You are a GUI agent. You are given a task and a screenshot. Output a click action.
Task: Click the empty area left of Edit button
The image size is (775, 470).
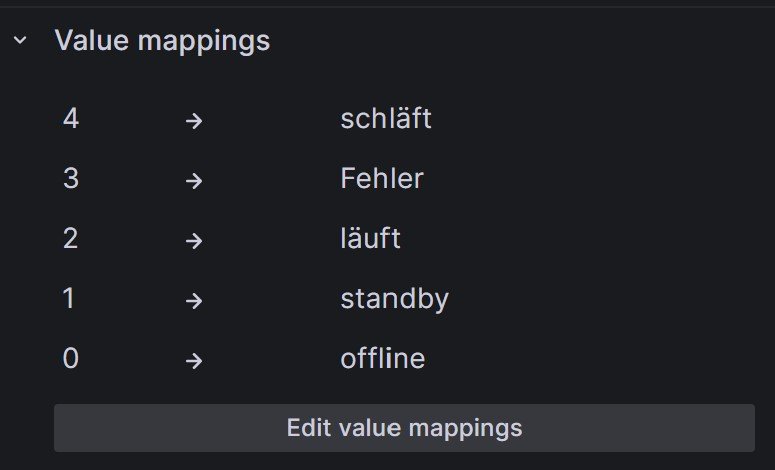coord(27,428)
